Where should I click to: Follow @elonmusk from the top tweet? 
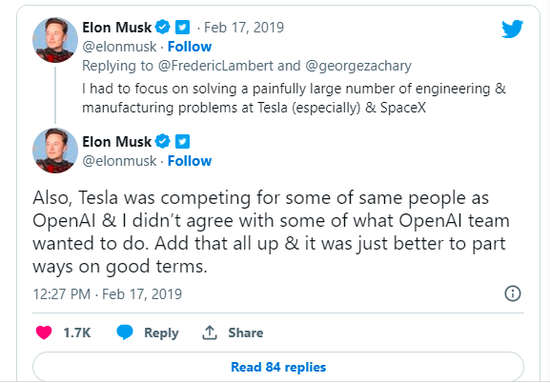click(189, 46)
